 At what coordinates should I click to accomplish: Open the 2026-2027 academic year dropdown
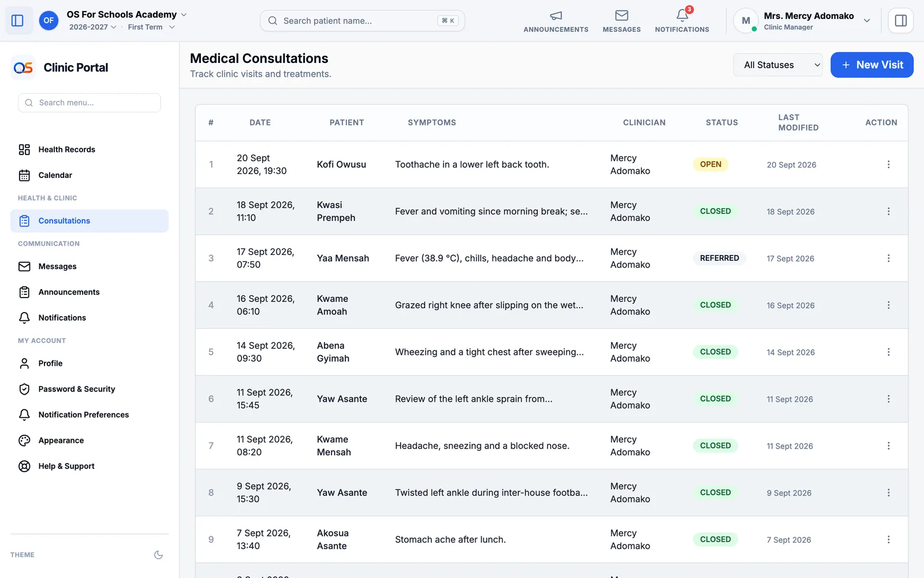point(92,27)
